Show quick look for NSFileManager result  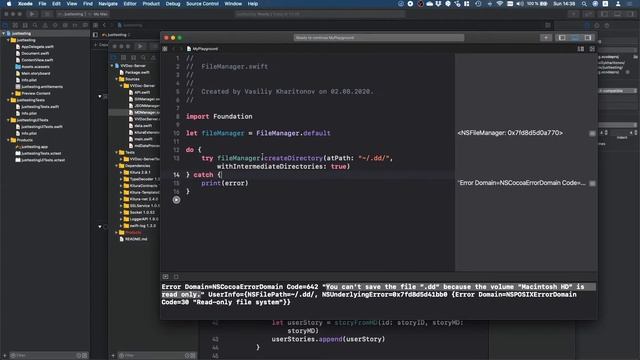592,133
